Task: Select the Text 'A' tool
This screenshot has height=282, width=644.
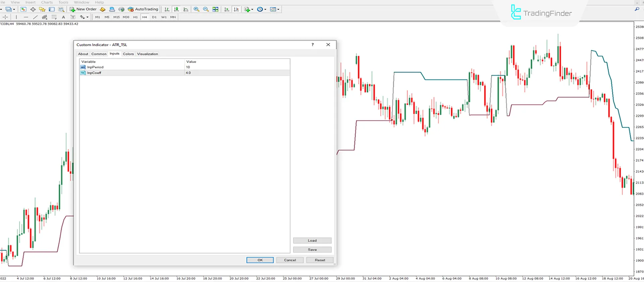Action: coord(63,17)
